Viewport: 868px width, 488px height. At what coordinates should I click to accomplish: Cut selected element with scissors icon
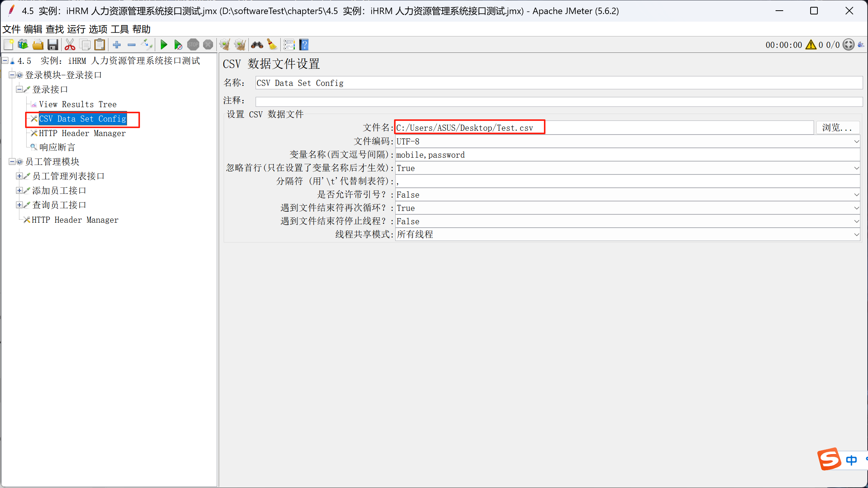click(x=70, y=44)
